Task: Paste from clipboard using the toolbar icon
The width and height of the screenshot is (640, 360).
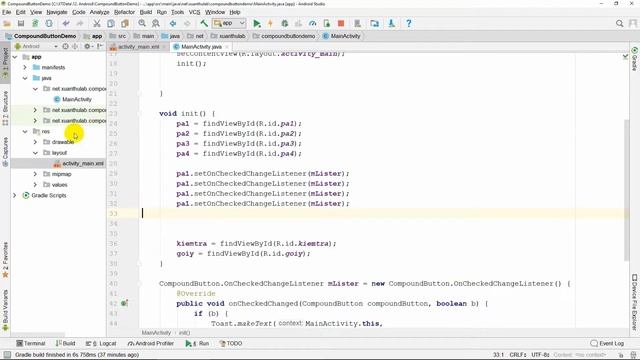Action: tap(124, 23)
